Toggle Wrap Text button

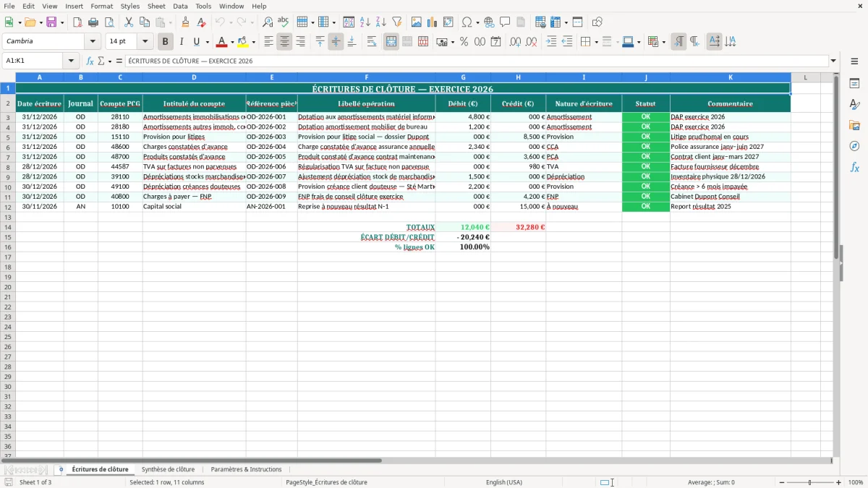point(372,42)
